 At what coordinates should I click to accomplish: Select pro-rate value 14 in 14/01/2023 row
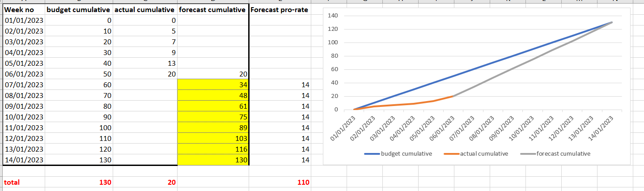pos(280,160)
